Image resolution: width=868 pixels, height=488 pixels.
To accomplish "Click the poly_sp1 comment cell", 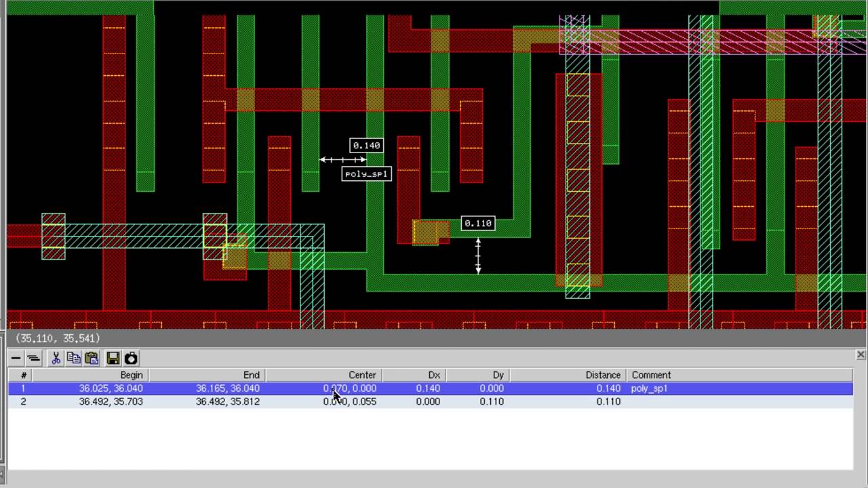I will click(649, 388).
